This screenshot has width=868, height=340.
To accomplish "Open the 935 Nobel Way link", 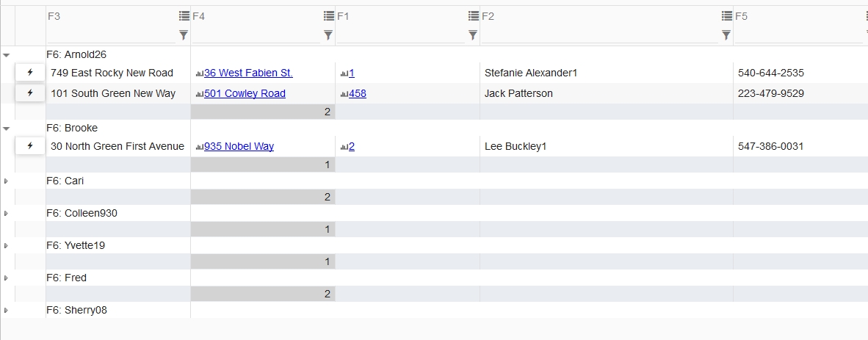I will (239, 147).
